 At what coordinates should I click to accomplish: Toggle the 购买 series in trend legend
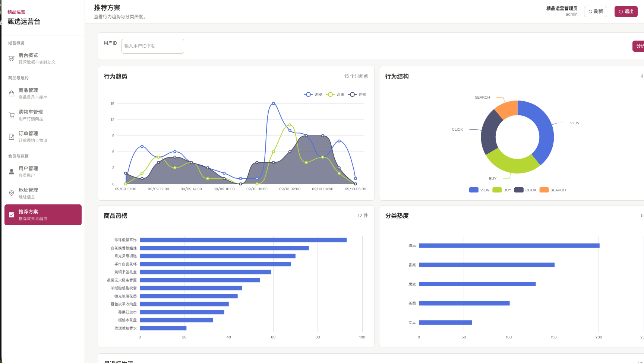[357, 95]
